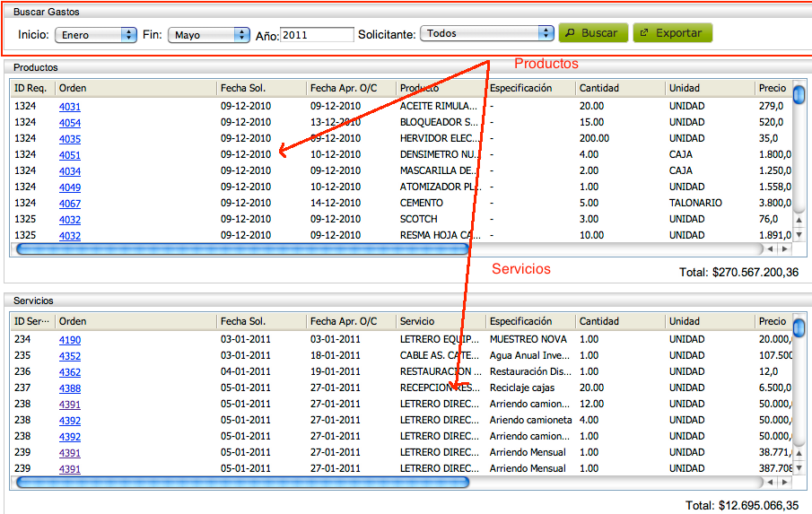
Task: Open service order link 4190
Action: point(70,340)
